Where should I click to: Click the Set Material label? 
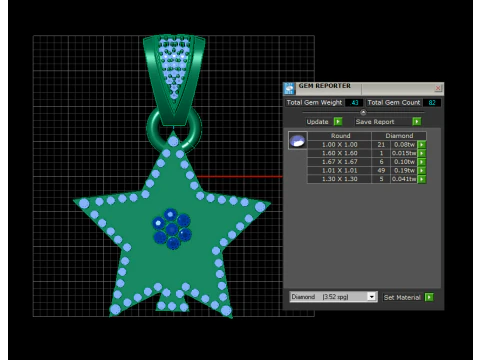tap(402, 297)
